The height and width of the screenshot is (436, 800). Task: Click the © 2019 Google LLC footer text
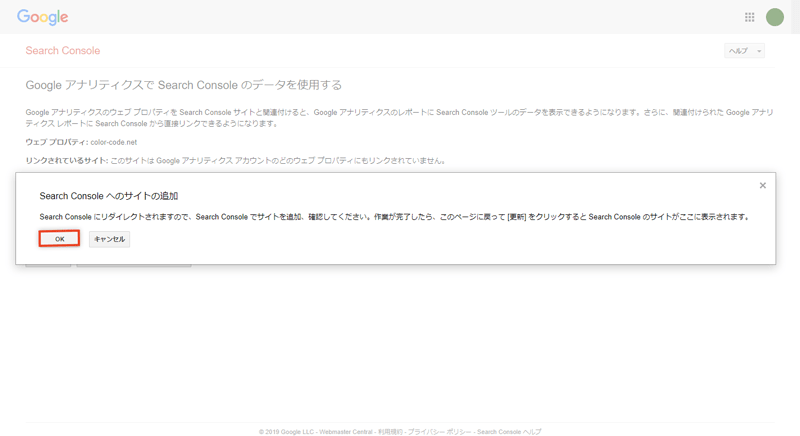coord(286,432)
